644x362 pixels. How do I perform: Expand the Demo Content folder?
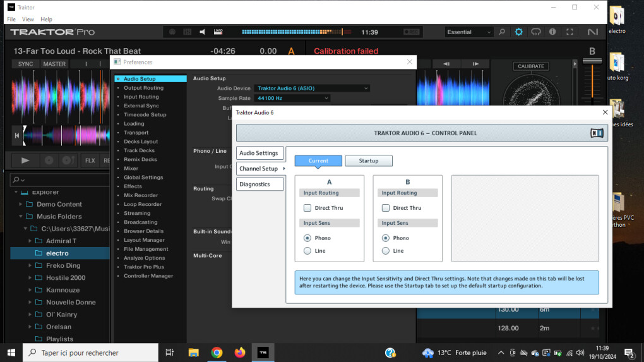click(21, 204)
